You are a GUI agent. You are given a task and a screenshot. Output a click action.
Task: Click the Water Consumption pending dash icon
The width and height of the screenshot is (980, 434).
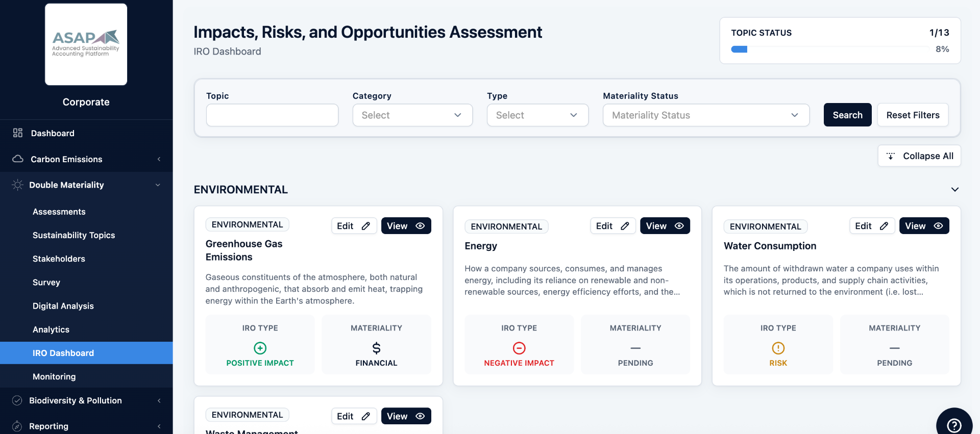pyautogui.click(x=895, y=348)
